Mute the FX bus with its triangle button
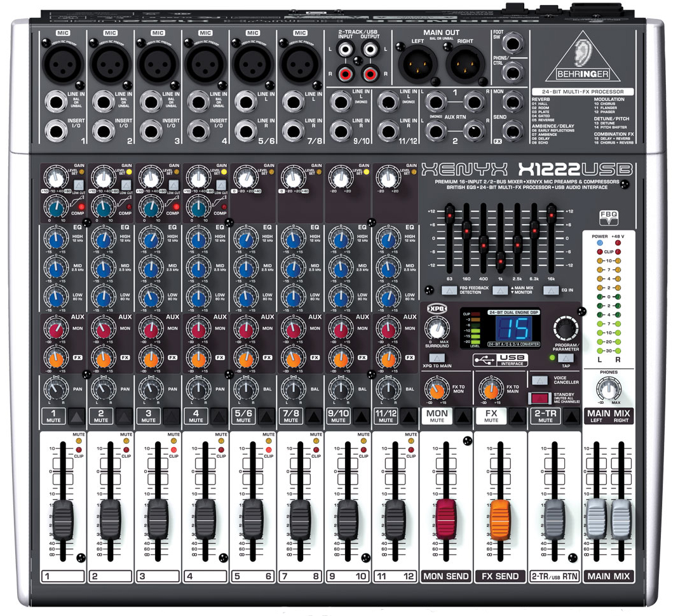Image resolution: width=678 pixels, height=616 pixels. (x=515, y=416)
